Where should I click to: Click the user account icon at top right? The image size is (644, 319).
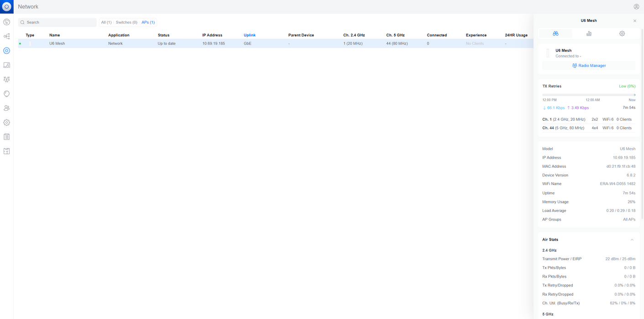[x=636, y=6]
